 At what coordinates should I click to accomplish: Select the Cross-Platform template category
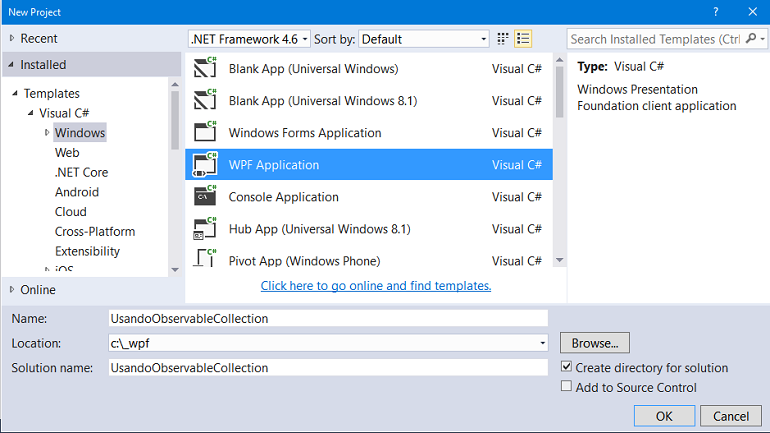click(x=95, y=231)
